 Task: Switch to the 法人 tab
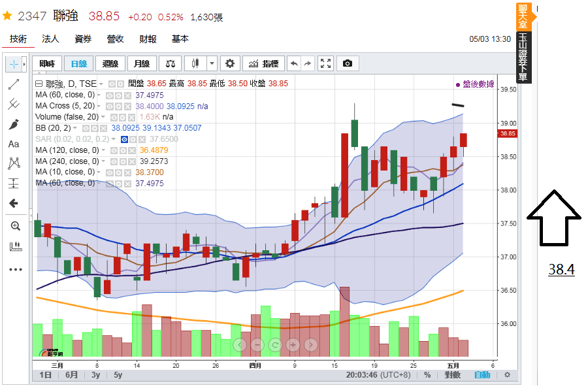[50, 39]
